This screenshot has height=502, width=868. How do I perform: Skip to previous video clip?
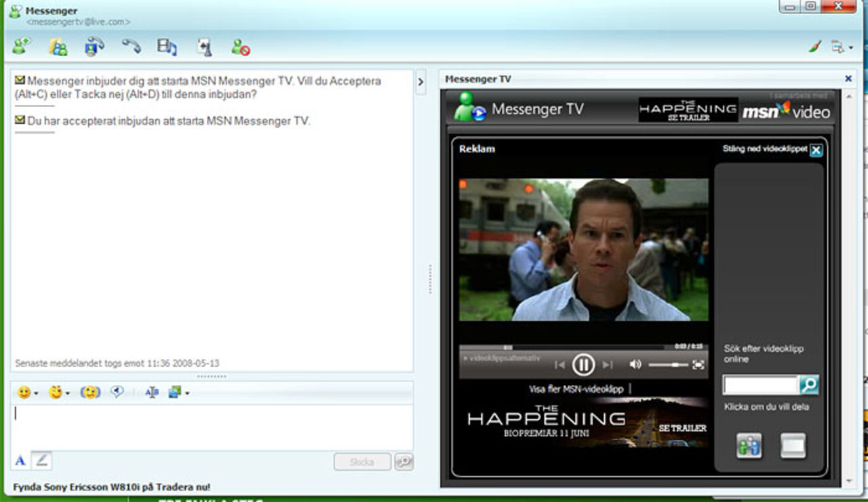click(559, 364)
